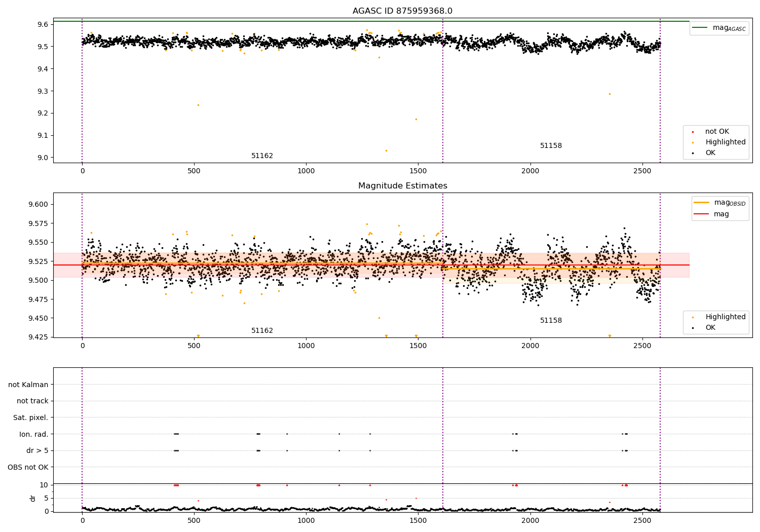Click OK legend entry in the middle plot
760x532 pixels.
[704, 328]
